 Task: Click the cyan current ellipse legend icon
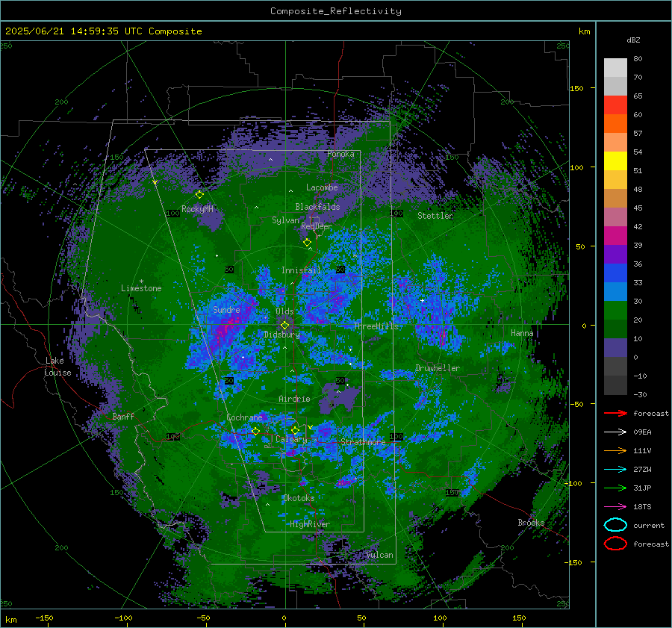pos(615,525)
